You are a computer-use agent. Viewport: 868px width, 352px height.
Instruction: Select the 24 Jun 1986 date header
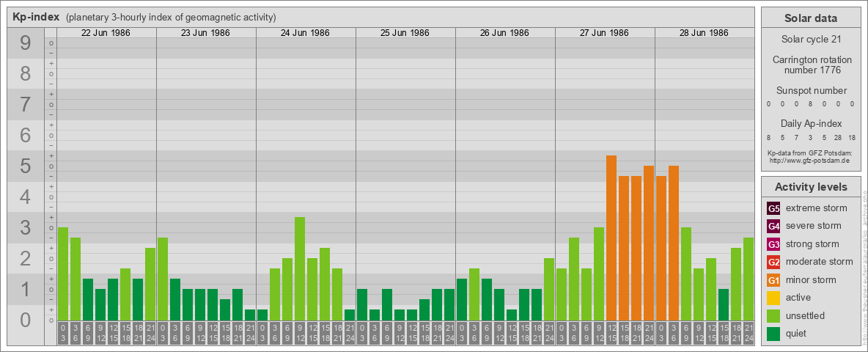pyautogui.click(x=305, y=33)
